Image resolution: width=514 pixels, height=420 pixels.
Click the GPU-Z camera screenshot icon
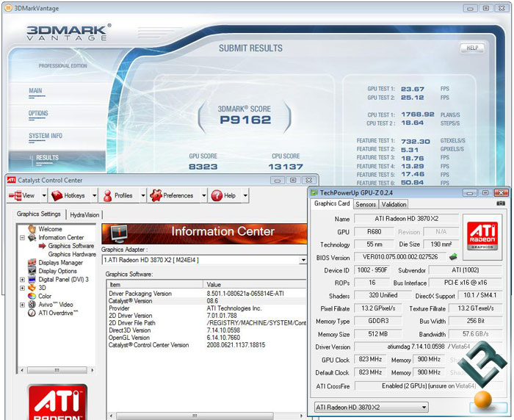(x=501, y=203)
